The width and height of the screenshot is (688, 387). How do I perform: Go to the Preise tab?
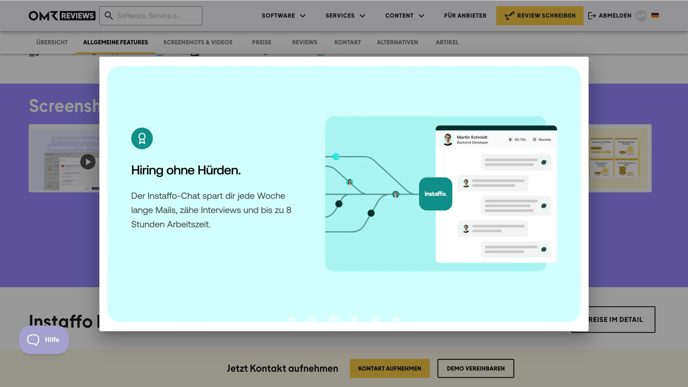click(262, 42)
